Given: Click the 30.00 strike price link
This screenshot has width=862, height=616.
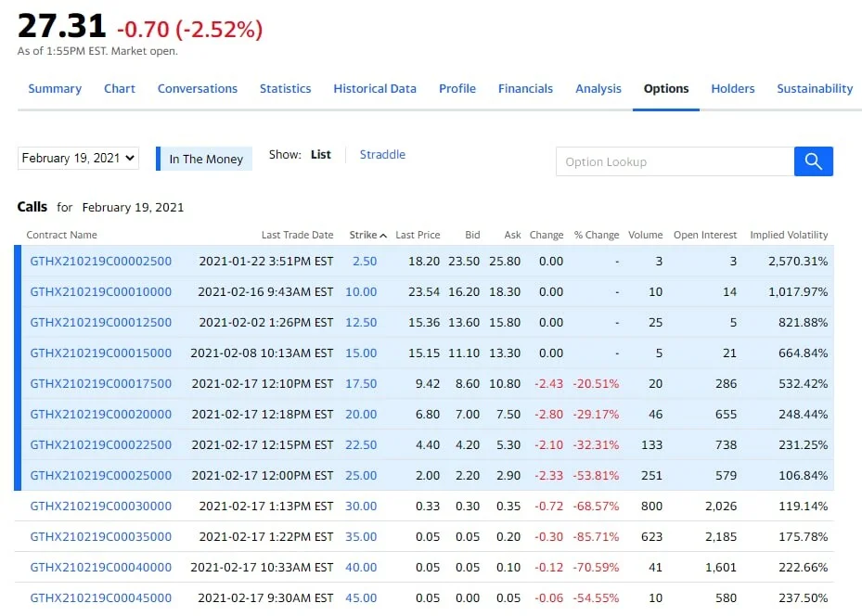Looking at the screenshot, I should point(361,507).
